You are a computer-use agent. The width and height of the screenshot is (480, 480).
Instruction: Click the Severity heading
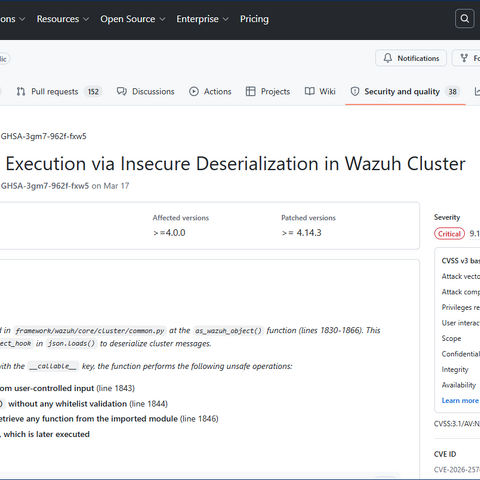(447, 217)
